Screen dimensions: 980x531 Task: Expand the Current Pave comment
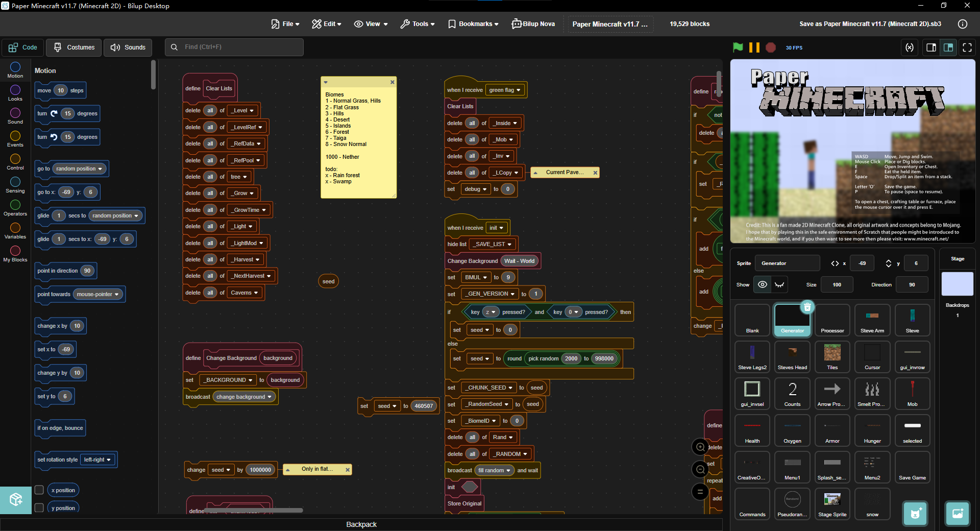(x=535, y=173)
